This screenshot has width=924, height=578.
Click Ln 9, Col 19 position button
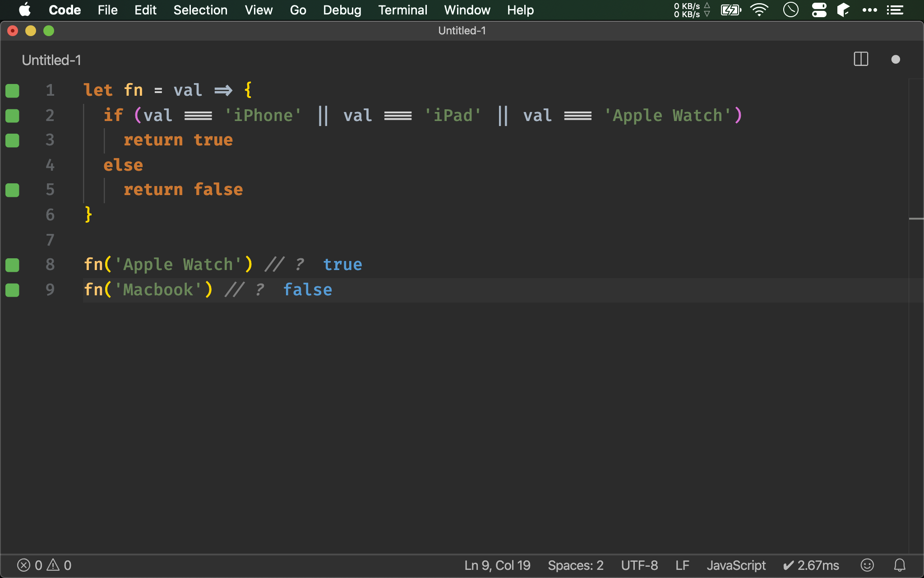point(497,565)
